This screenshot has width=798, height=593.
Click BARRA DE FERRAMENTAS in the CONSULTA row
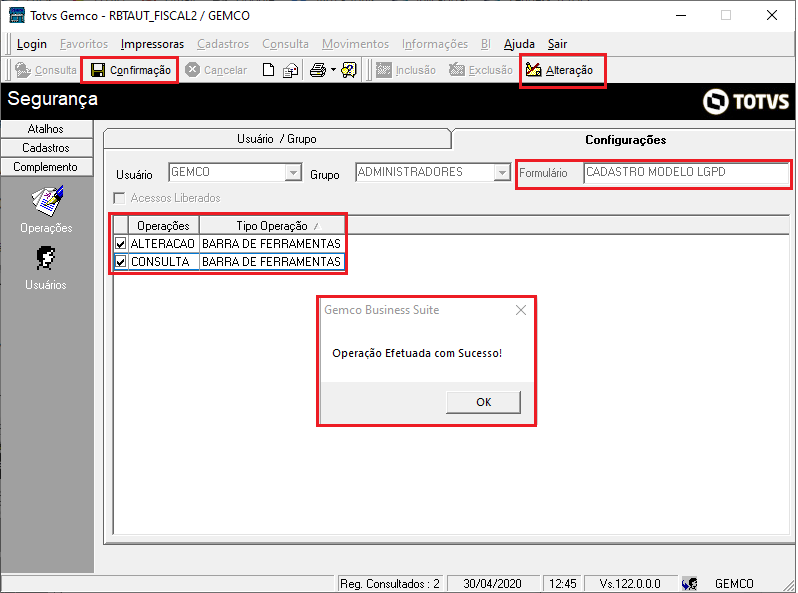pos(272,262)
